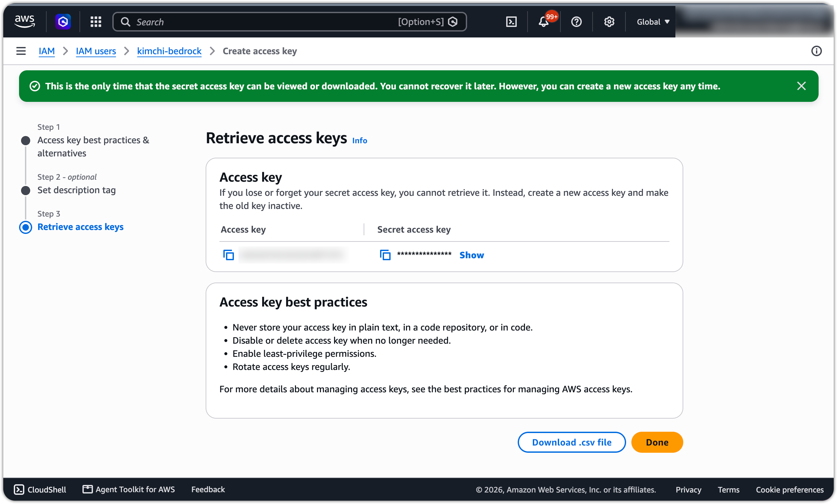Open the Privacy footer link
The height and width of the screenshot is (504, 837).
click(x=688, y=489)
